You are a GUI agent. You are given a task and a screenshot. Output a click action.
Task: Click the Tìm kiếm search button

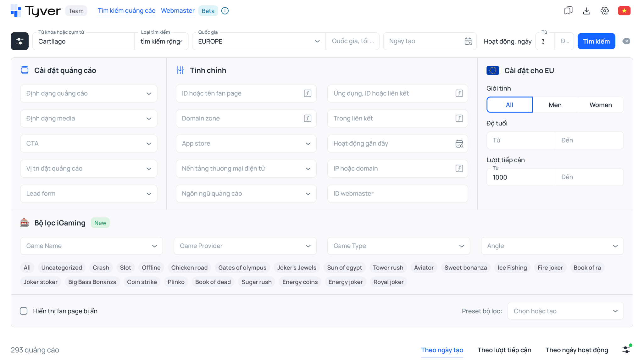coord(596,41)
